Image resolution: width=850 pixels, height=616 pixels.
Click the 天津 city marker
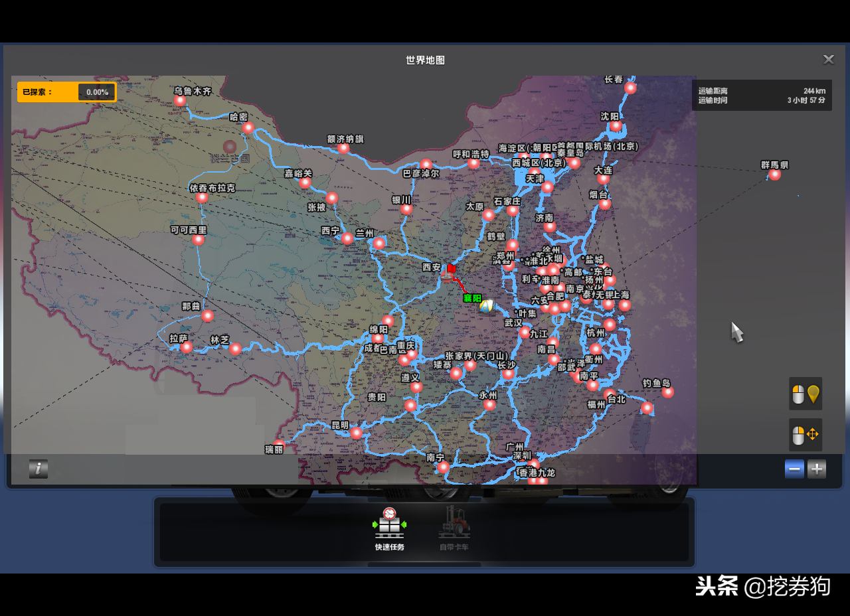tap(547, 187)
